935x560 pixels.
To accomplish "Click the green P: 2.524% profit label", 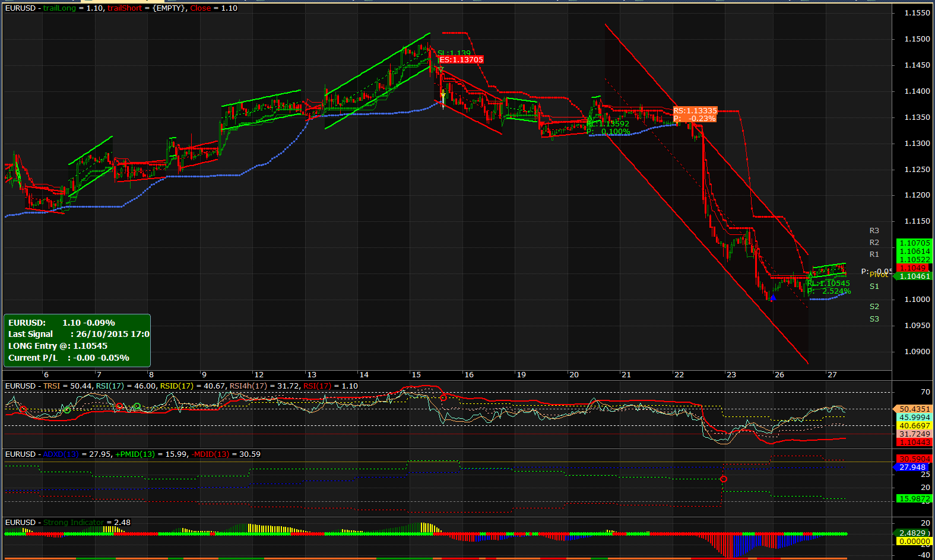I will 829,291.
